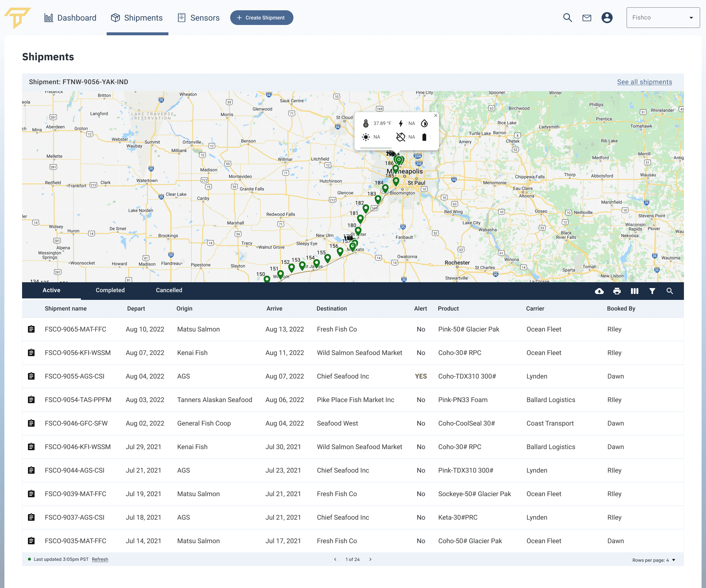Select the clipboard icon for FSCO-9055-AGS-CSI
The width and height of the screenshot is (706, 588).
click(31, 376)
